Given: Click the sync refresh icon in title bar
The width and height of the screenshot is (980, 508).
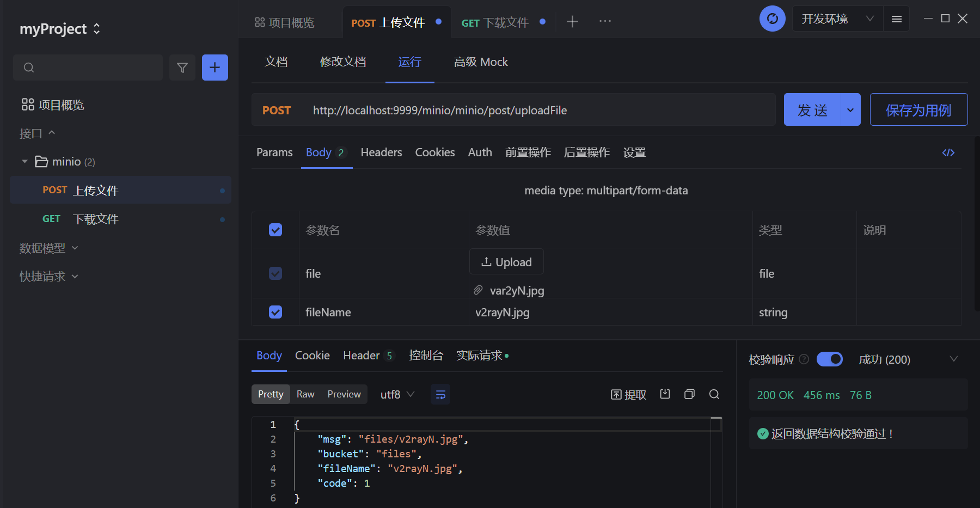Looking at the screenshot, I should pos(772,19).
